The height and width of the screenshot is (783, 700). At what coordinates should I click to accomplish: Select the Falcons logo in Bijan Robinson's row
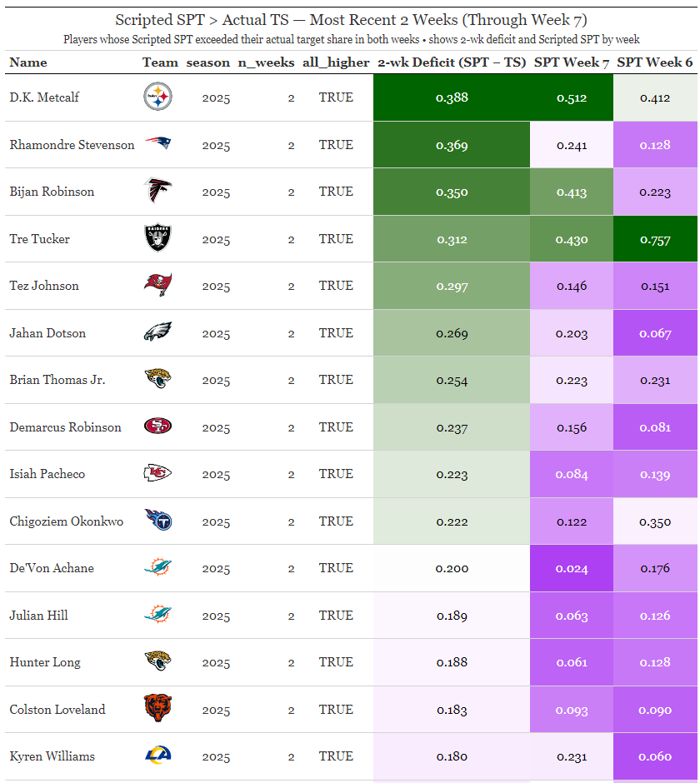tap(157, 192)
